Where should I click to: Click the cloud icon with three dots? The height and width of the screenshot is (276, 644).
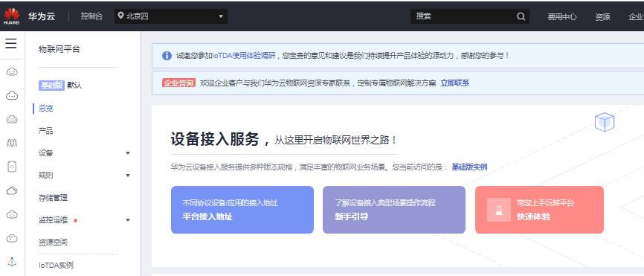click(12, 96)
